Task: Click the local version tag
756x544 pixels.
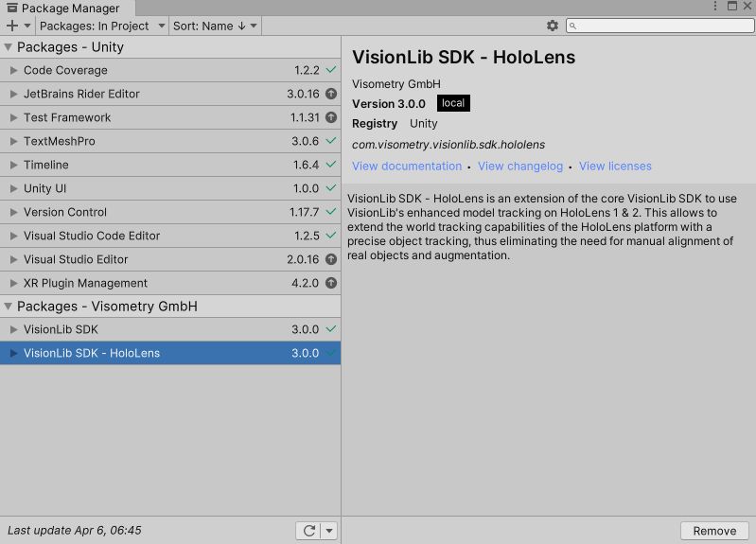Action: pos(453,103)
